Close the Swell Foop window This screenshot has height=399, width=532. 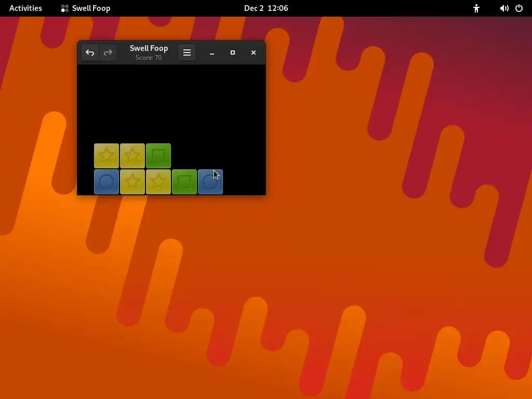[254, 52]
